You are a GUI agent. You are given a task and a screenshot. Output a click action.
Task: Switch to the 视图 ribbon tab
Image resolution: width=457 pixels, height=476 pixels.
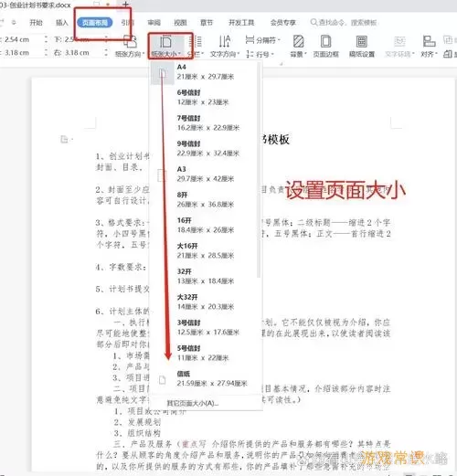pos(180,23)
